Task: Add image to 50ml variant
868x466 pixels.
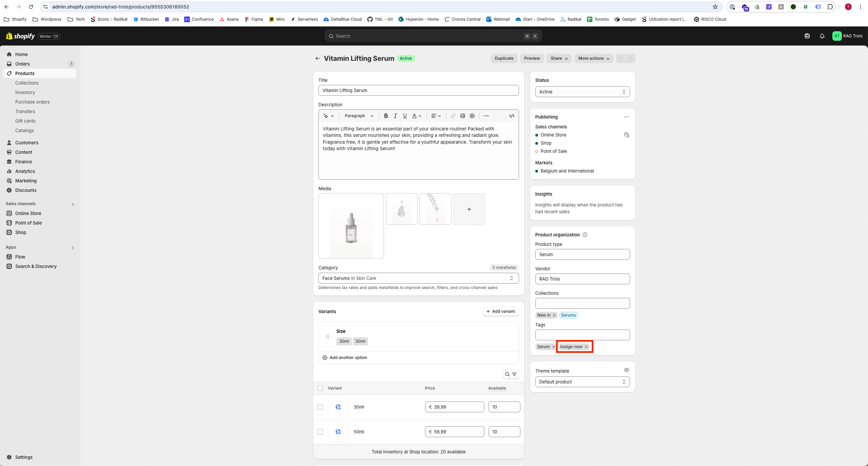Action: [338, 432]
